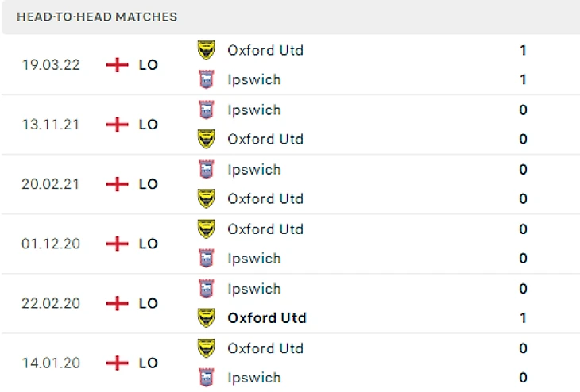
Task: Click Oxford Utd crest in 19.03.22 match
Action: [x=207, y=50]
